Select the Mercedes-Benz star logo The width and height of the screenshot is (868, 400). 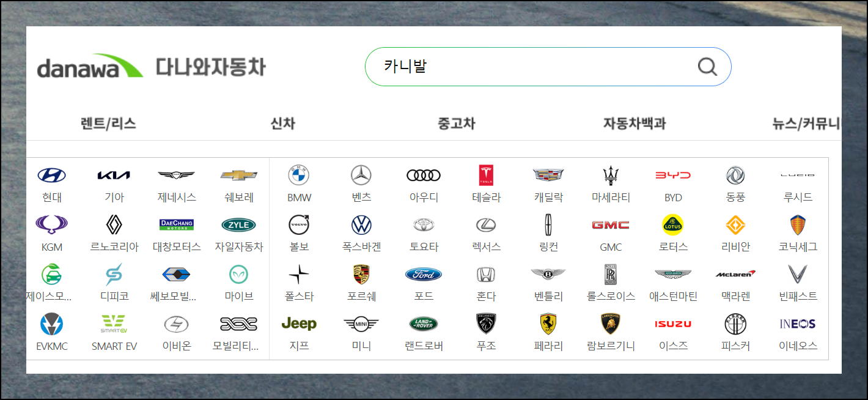[x=361, y=176]
